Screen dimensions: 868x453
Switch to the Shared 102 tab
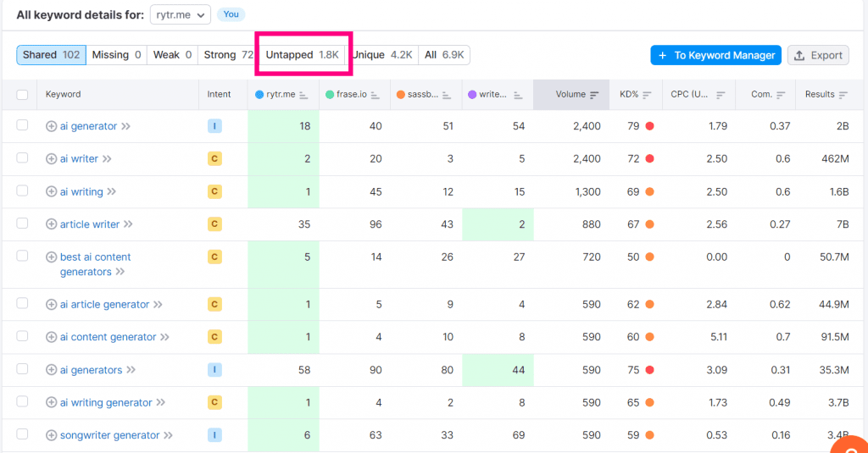point(51,55)
